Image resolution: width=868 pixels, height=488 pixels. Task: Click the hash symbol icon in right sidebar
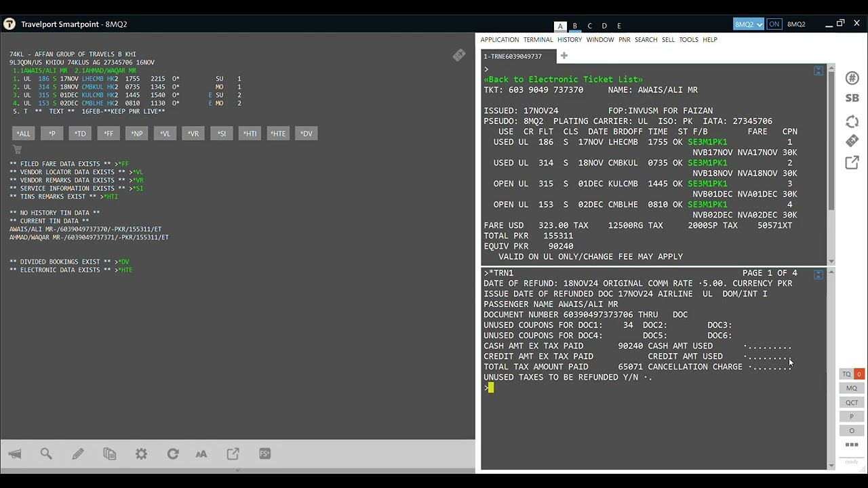tap(852, 78)
